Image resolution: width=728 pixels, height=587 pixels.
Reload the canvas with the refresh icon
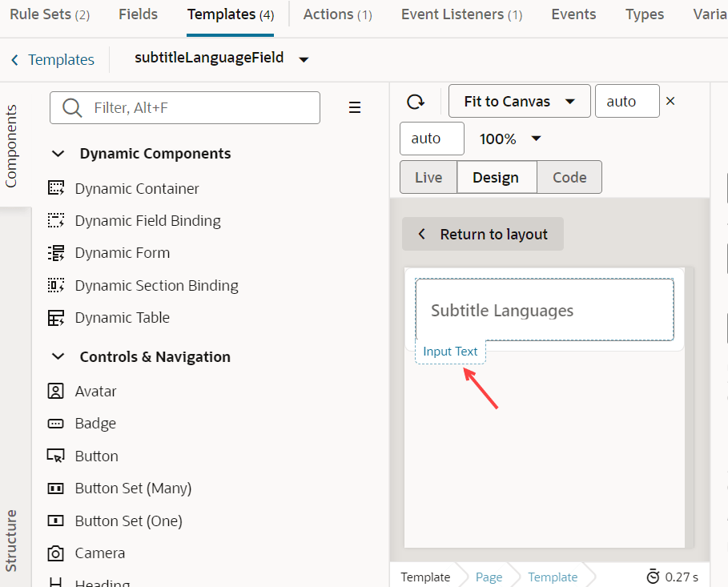416,102
